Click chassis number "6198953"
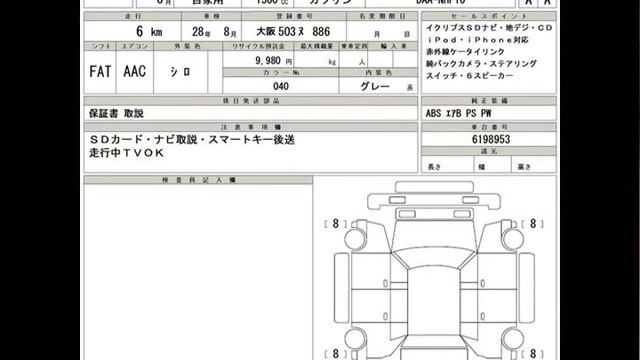 click(491, 139)
